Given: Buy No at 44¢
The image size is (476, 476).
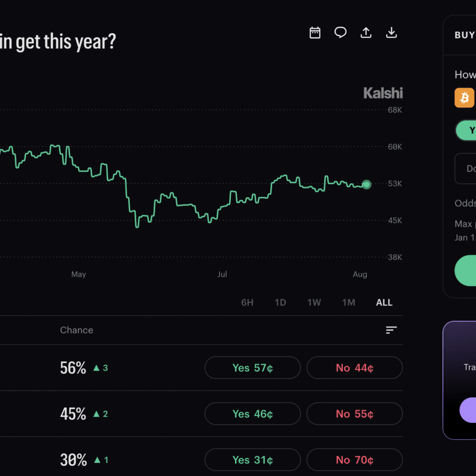Looking at the screenshot, I should [x=355, y=368].
